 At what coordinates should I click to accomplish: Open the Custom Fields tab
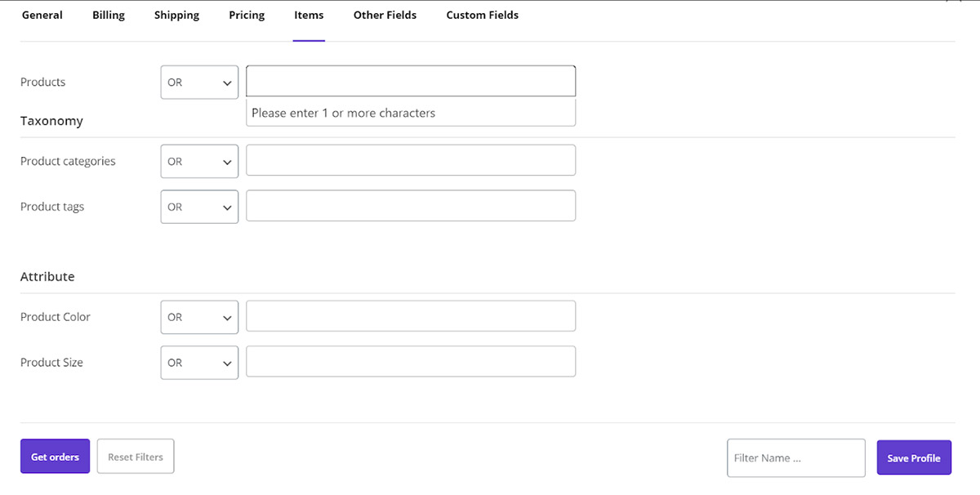pyautogui.click(x=482, y=16)
